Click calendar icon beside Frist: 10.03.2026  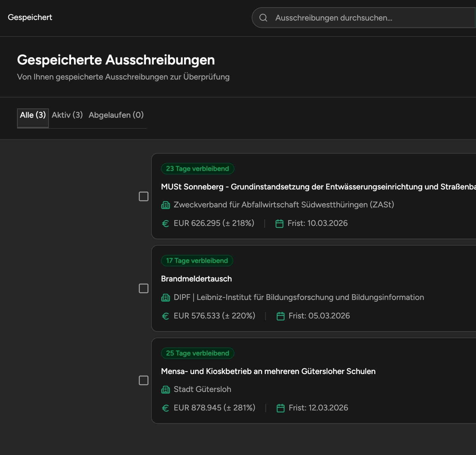279,224
